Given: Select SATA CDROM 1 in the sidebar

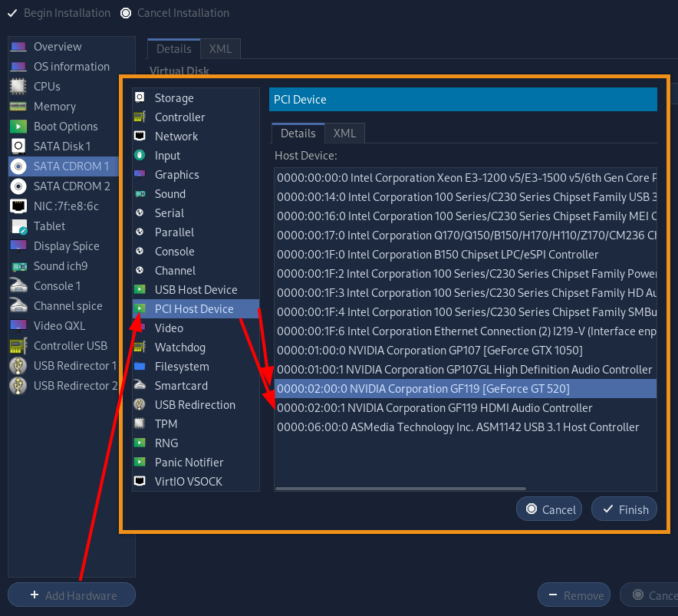Looking at the screenshot, I should coord(63,166).
